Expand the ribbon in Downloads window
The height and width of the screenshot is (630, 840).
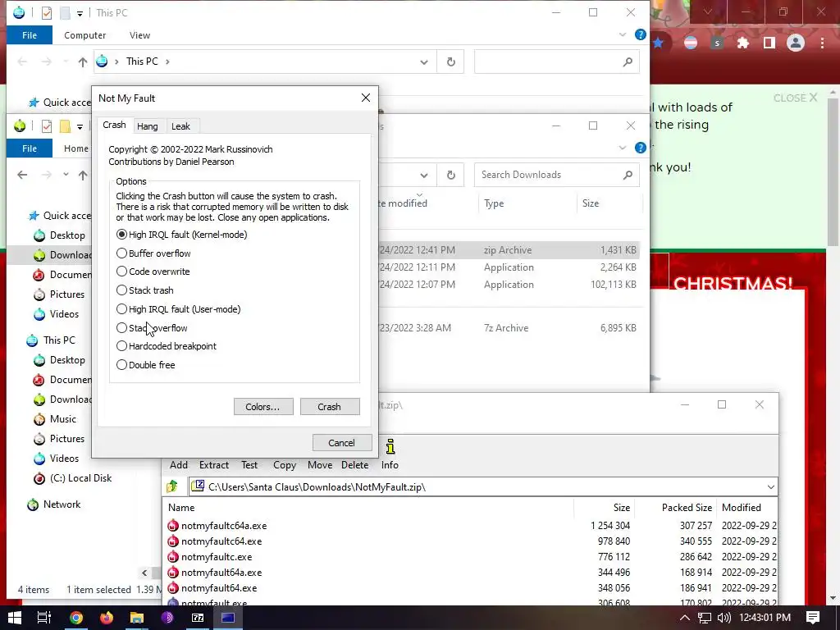point(623,148)
